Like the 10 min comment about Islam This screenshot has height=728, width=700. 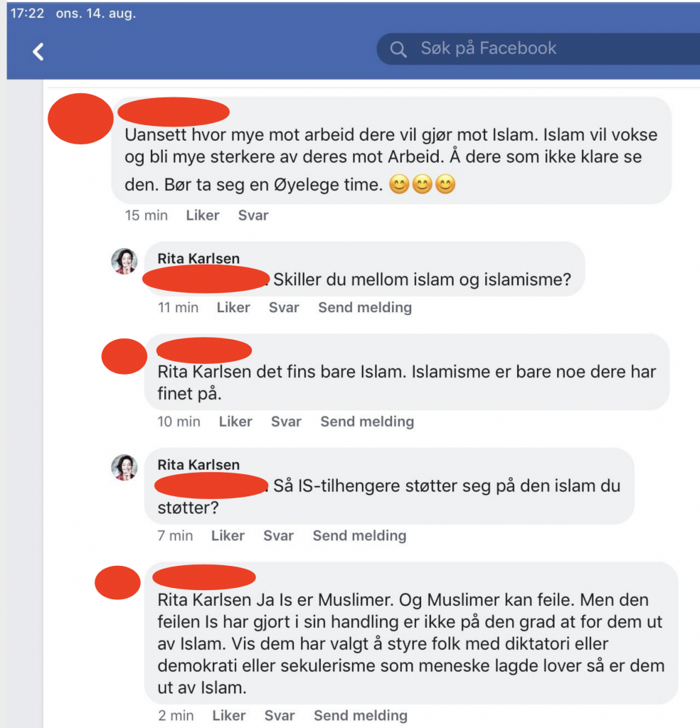235,422
